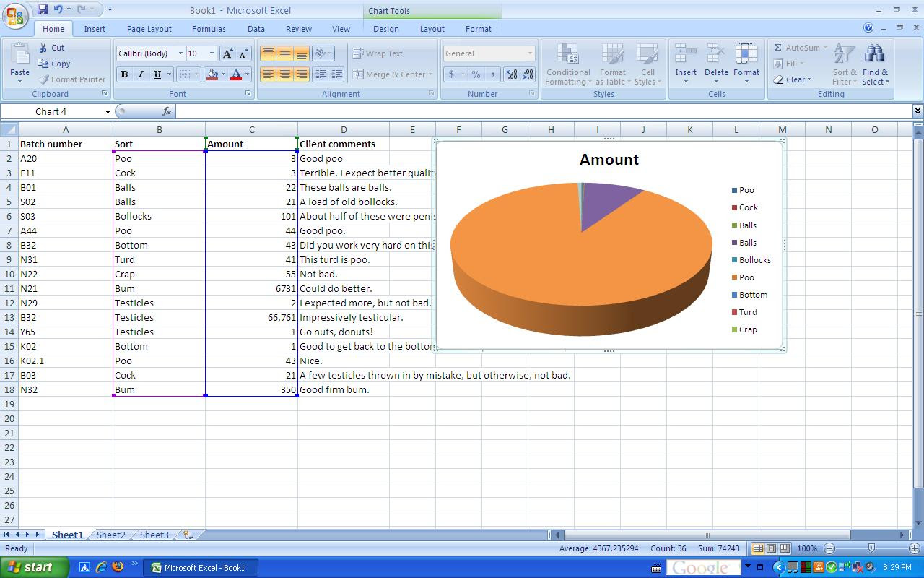The width and height of the screenshot is (924, 578).
Task: Toggle Align Text Right
Action: pos(301,74)
